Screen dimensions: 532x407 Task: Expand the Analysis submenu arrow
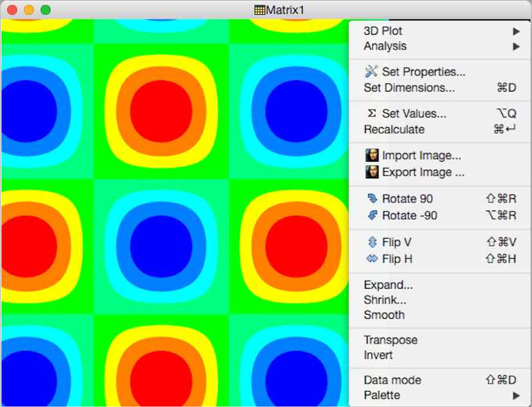pyautogui.click(x=515, y=46)
